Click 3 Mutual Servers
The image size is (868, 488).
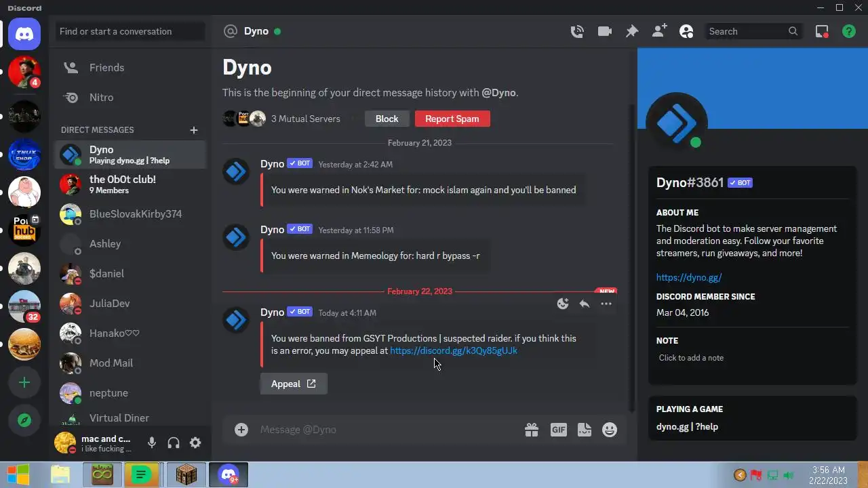click(x=305, y=119)
